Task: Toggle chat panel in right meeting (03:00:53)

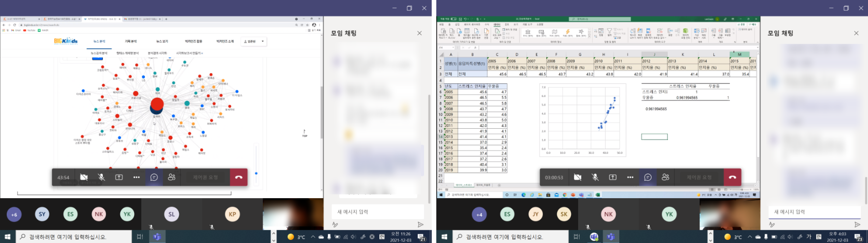Action: 648,177
